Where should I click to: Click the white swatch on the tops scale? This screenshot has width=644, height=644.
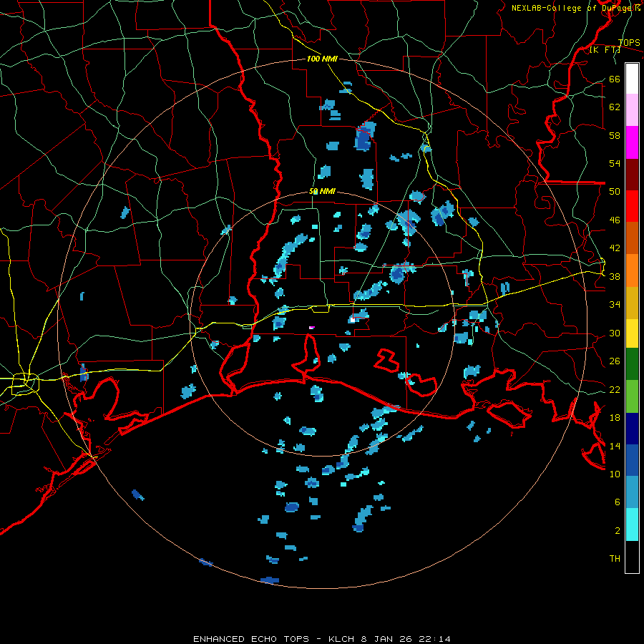(x=632, y=79)
